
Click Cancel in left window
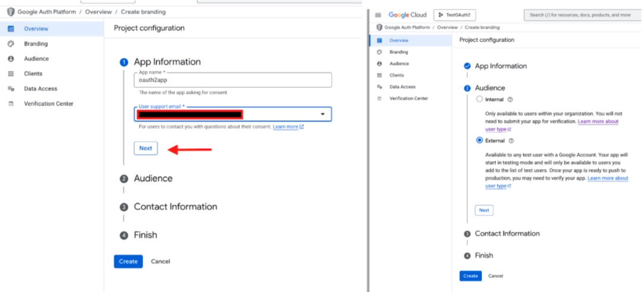coord(160,262)
